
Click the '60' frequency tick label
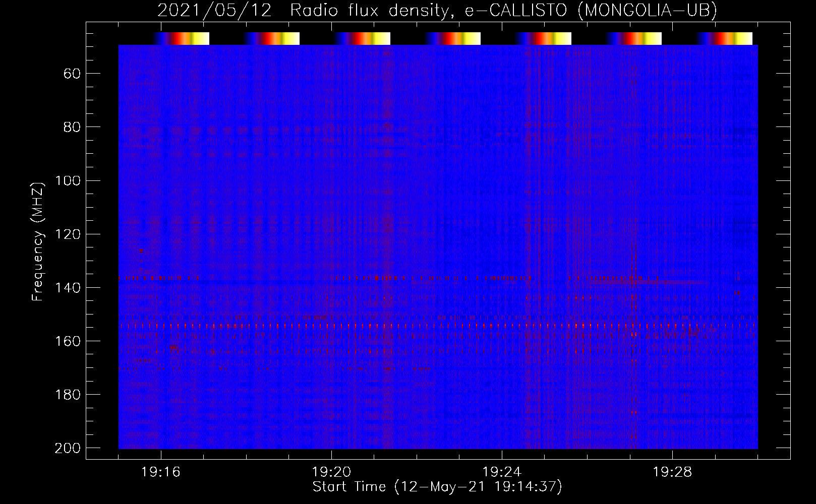pyautogui.click(x=72, y=74)
